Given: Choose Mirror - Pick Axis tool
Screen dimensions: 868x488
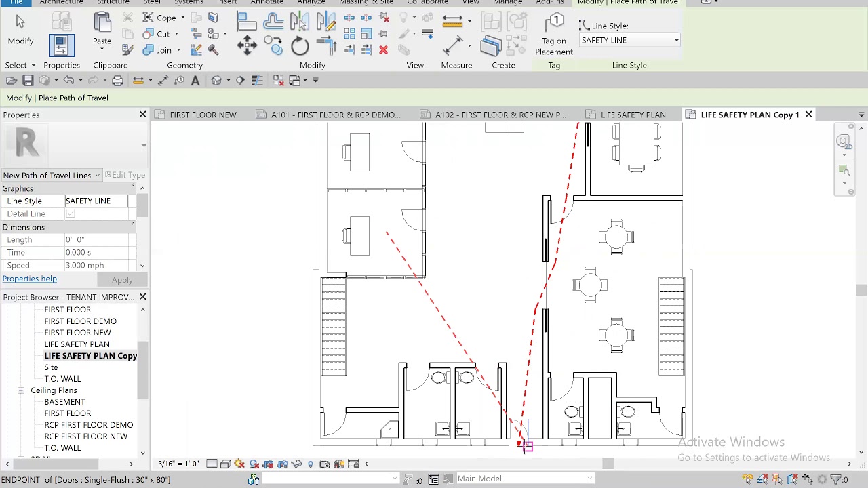Looking at the screenshot, I should tap(299, 21).
